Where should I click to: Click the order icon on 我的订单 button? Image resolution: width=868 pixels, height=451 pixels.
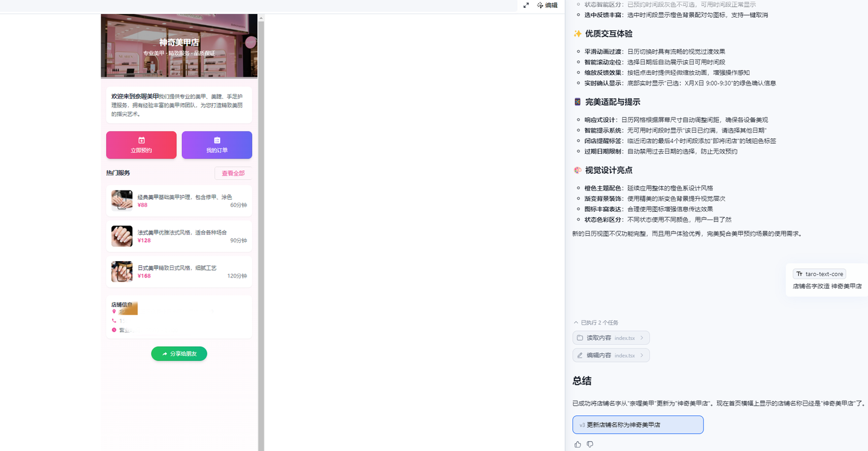click(x=217, y=139)
